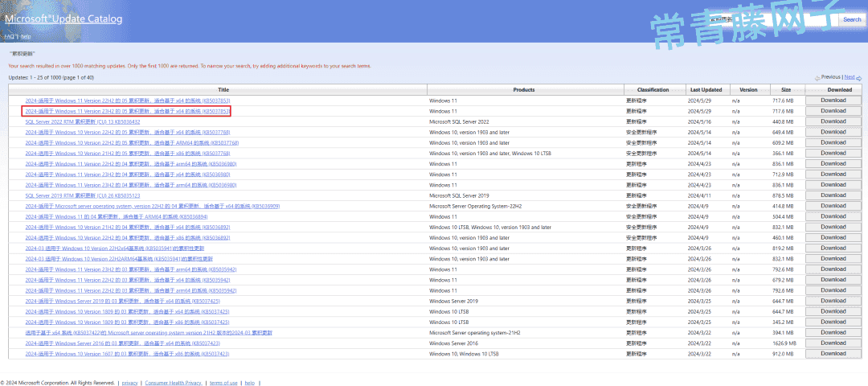Download Windows 10 22H2 x86 KB5036892 (460.1 MB)
868x386 pixels.
(833, 237)
